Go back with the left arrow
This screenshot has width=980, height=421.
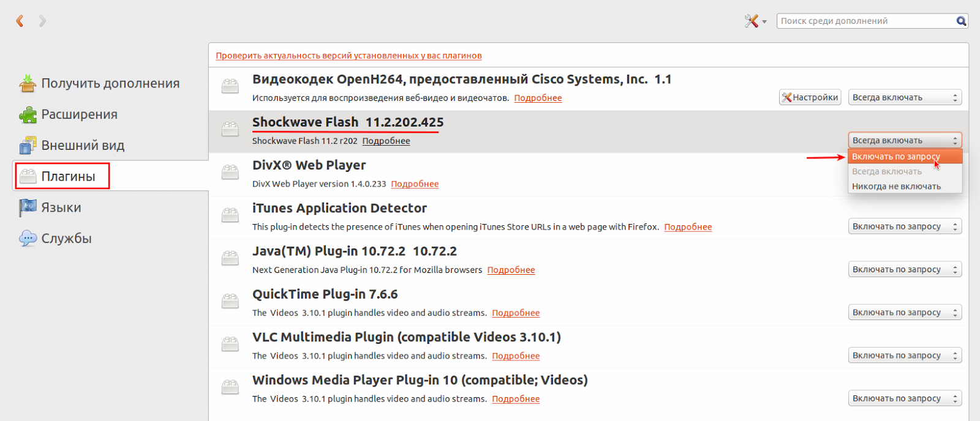[20, 21]
